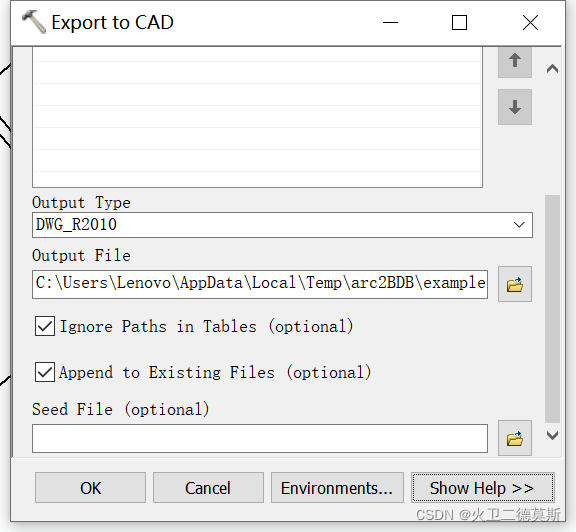Open the Environments settings
The width and height of the screenshot is (576, 532).
click(337, 488)
